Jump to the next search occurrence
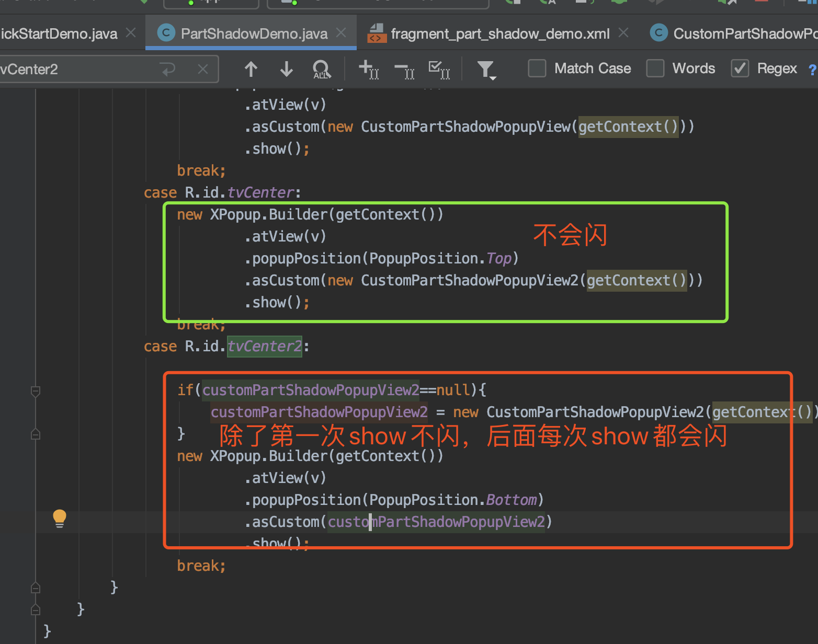 (x=286, y=68)
